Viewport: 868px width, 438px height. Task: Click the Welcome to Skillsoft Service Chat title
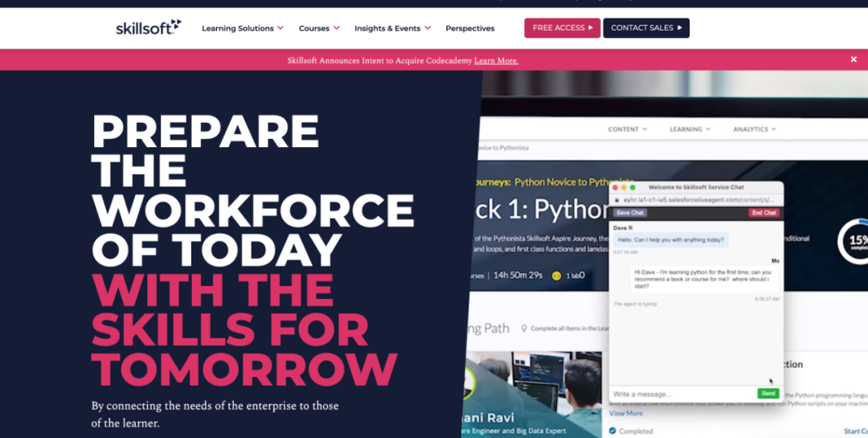pos(696,188)
